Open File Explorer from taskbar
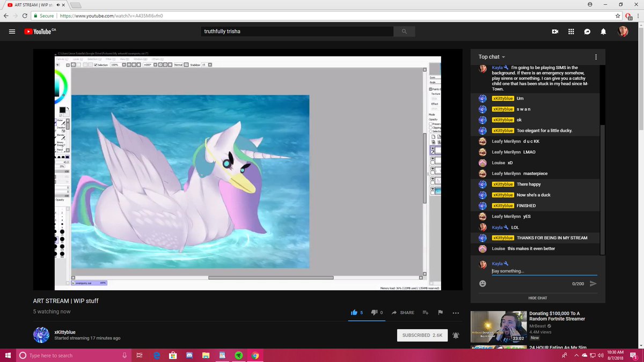The width and height of the screenshot is (644, 362). coord(206,355)
